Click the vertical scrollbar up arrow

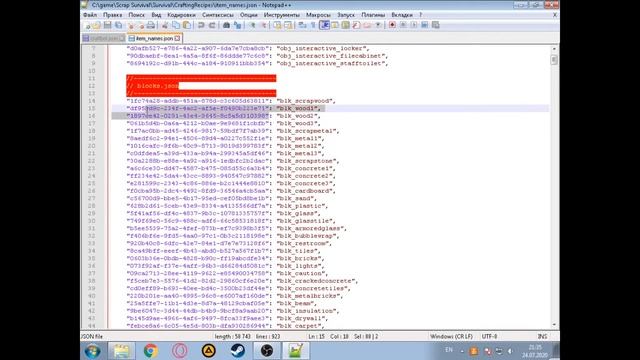click(x=554, y=49)
